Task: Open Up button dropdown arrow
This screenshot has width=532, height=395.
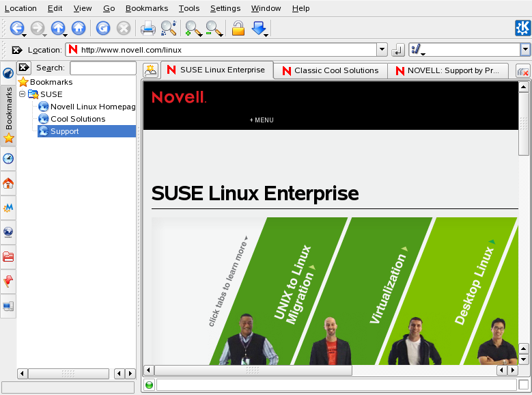Action: point(65,35)
